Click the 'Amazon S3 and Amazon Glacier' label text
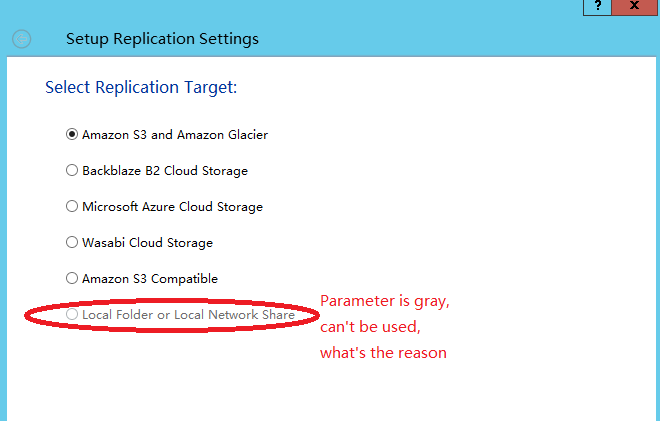 point(175,135)
